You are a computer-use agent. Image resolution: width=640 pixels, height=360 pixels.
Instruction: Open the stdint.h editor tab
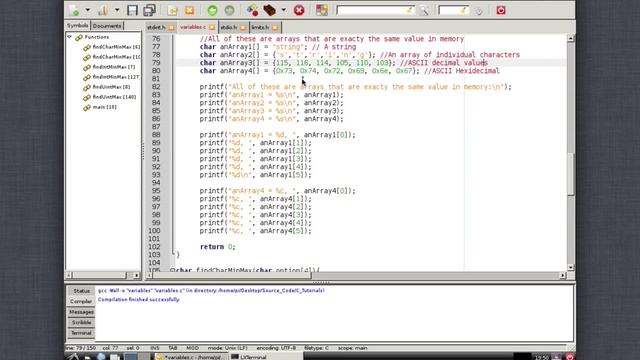[156, 27]
